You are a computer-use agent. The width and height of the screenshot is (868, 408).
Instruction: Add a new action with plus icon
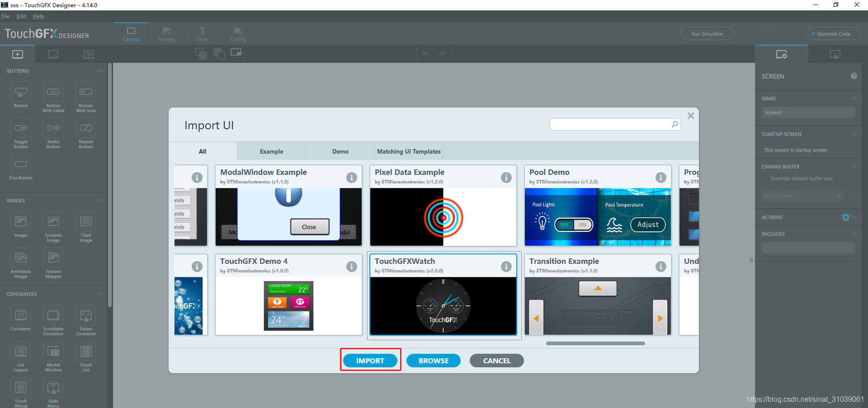[845, 217]
